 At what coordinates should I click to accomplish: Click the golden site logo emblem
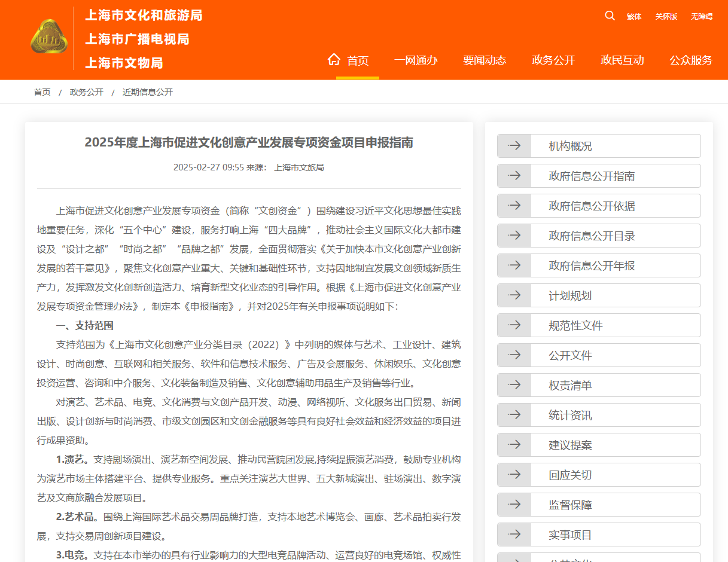49,37
